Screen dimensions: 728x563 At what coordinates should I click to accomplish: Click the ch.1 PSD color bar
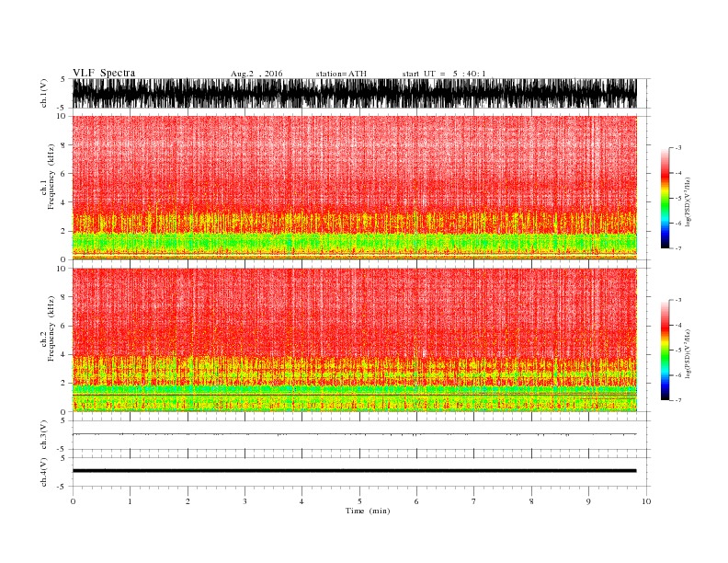pyautogui.click(x=665, y=198)
